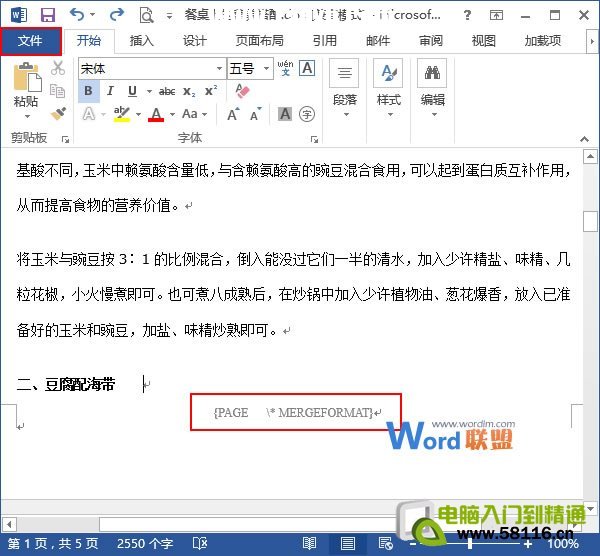Click the Enclose Characters 字 icon

point(307,114)
